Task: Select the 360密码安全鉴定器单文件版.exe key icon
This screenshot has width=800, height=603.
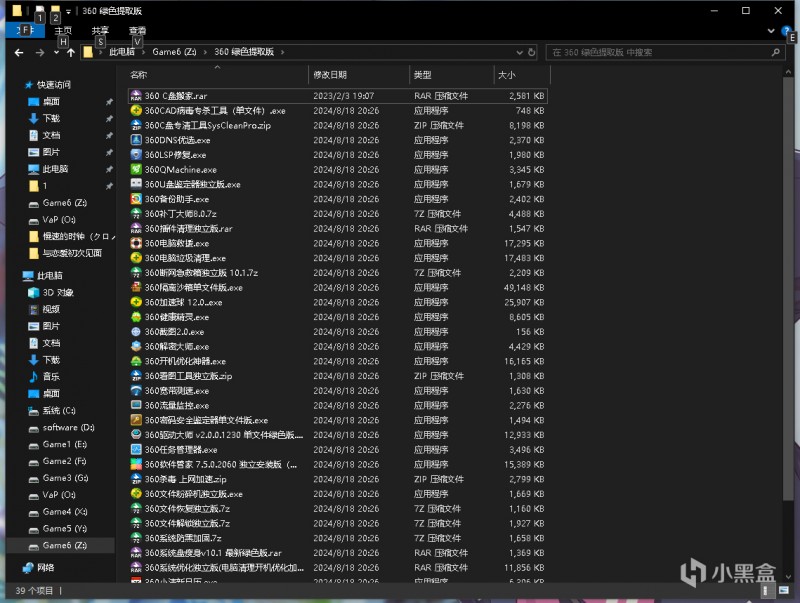Action: [136, 420]
